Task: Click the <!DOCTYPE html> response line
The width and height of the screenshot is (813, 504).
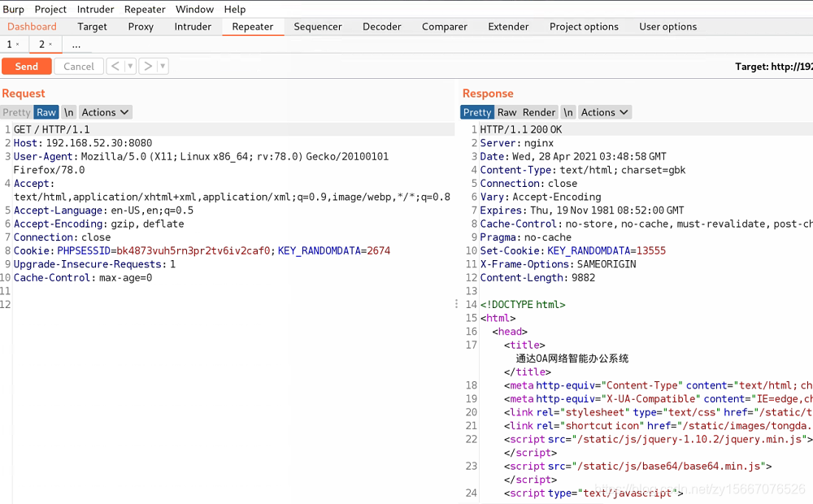Action: 523,304
